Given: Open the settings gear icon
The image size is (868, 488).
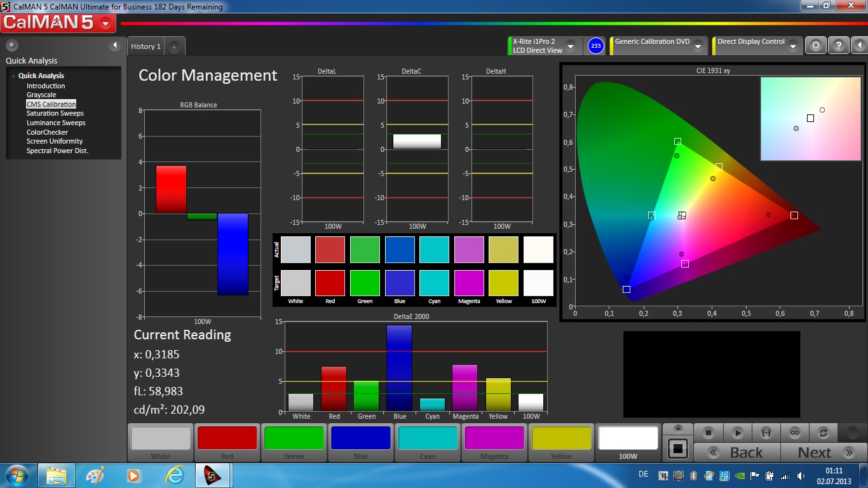Looking at the screenshot, I should [x=816, y=46].
